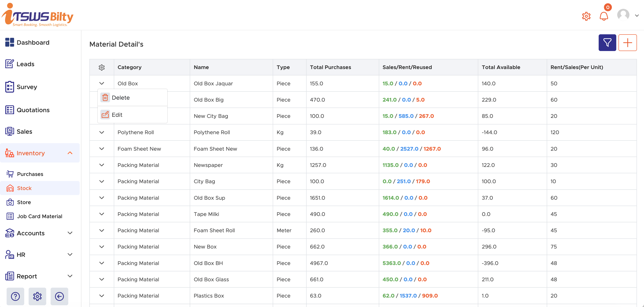
Task: Click the Quotations sidebar icon
Action: 9,110
